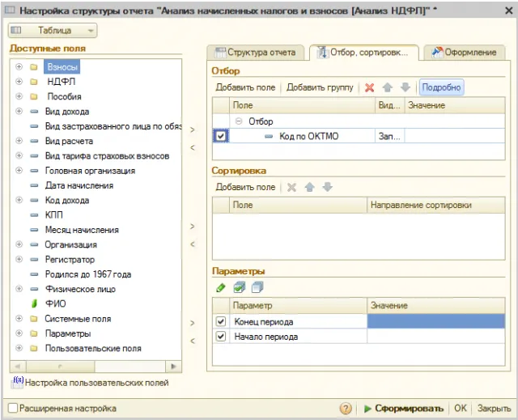Toggle the Конец периода parameter checkbox
This screenshot has width=518, height=420.
[x=220, y=321]
